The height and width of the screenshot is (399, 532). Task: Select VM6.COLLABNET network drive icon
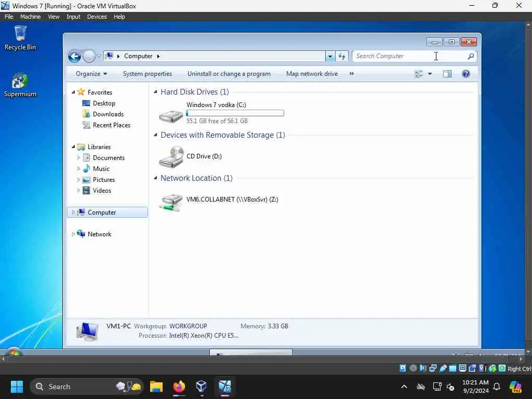pyautogui.click(x=171, y=202)
